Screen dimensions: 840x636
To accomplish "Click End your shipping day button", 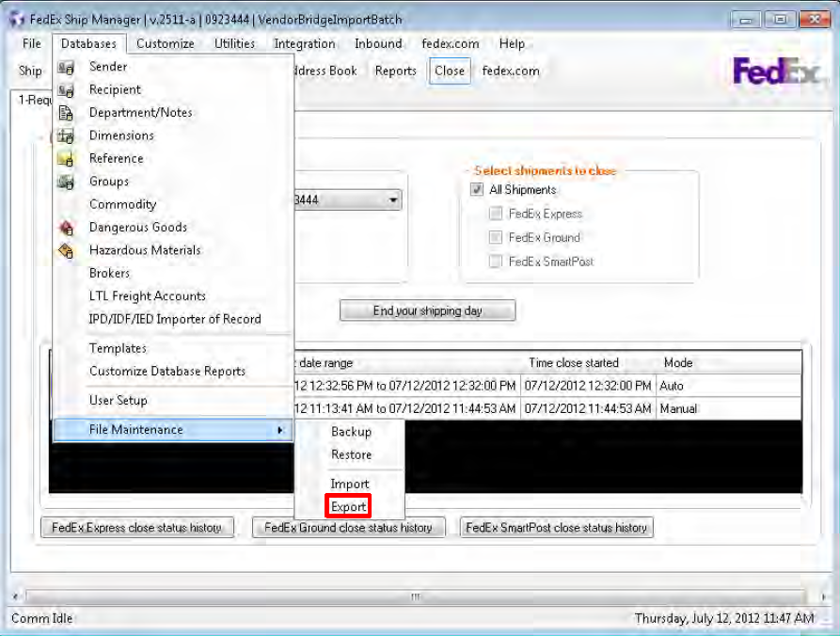I will (427, 310).
